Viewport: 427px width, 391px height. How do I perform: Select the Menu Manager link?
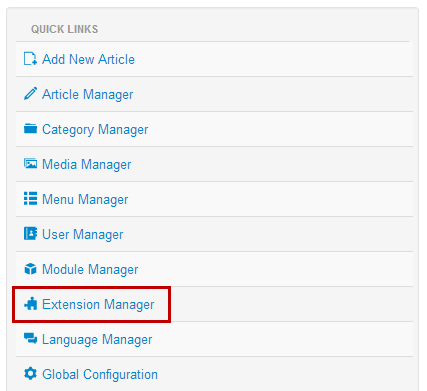tap(85, 200)
